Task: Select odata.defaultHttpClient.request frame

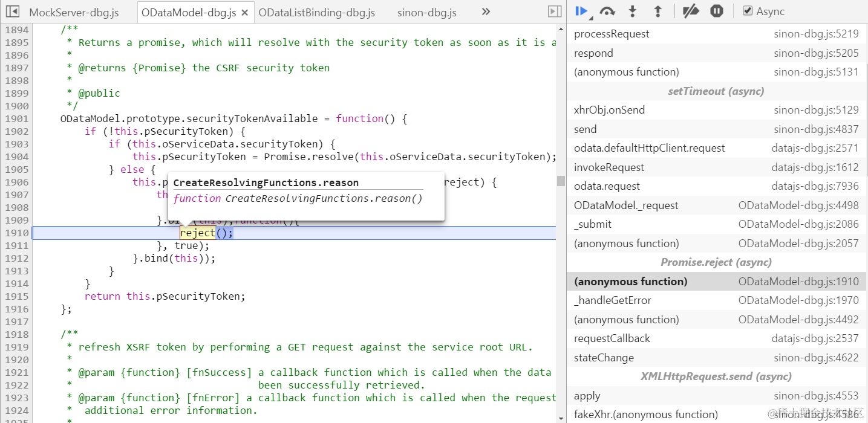Action: (717, 148)
